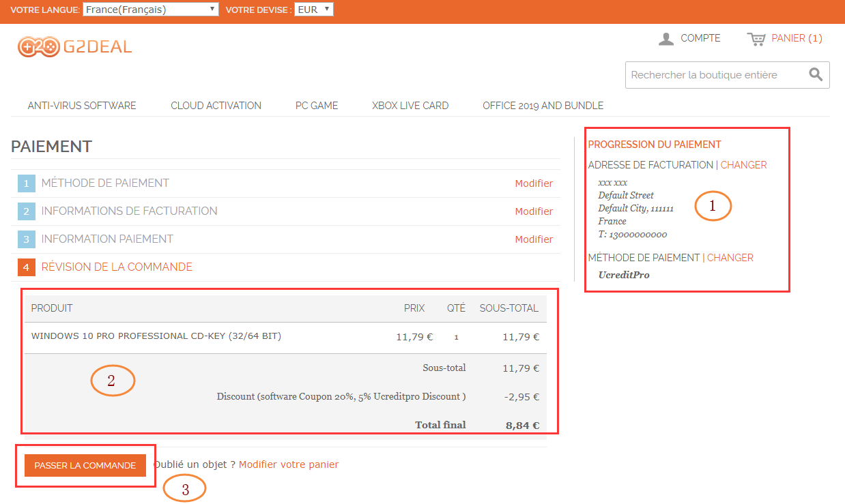Viewport: 845px width, 504px height.
Task: Click the search magnifier icon
Action: pos(816,74)
